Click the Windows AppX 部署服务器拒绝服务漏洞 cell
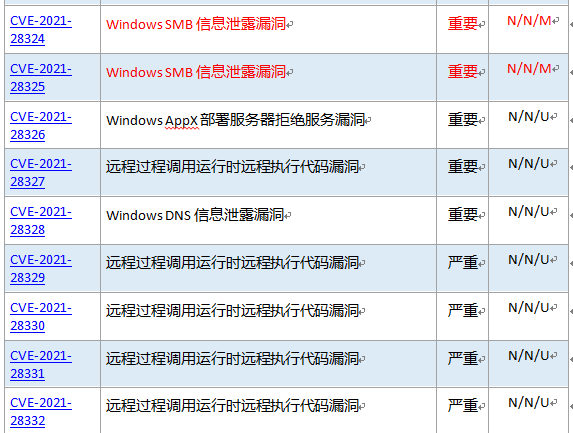Screen dimensions: 573x433 pos(268,125)
